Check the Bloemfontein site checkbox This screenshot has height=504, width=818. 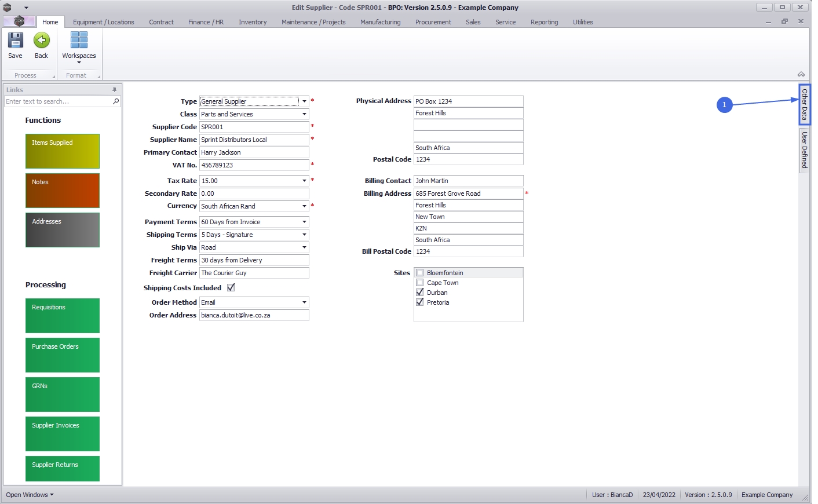(x=420, y=273)
